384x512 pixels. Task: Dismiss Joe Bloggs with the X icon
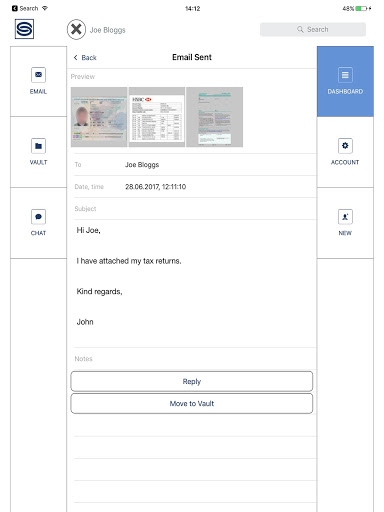(76, 29)
